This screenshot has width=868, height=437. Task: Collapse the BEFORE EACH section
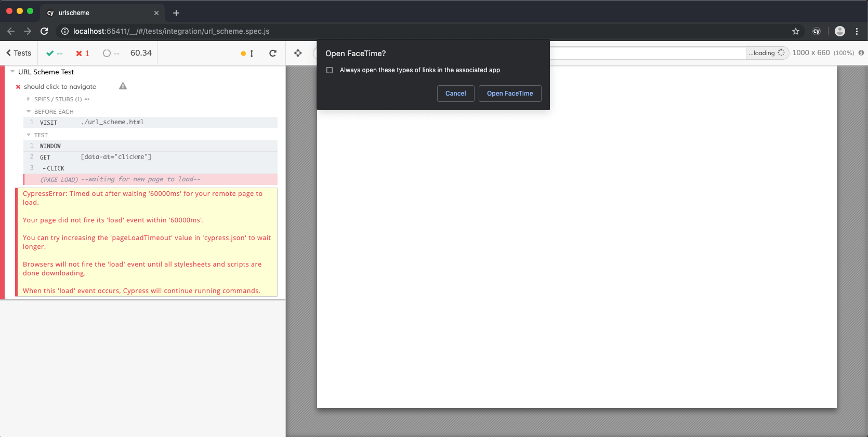[x=50, y=112]
